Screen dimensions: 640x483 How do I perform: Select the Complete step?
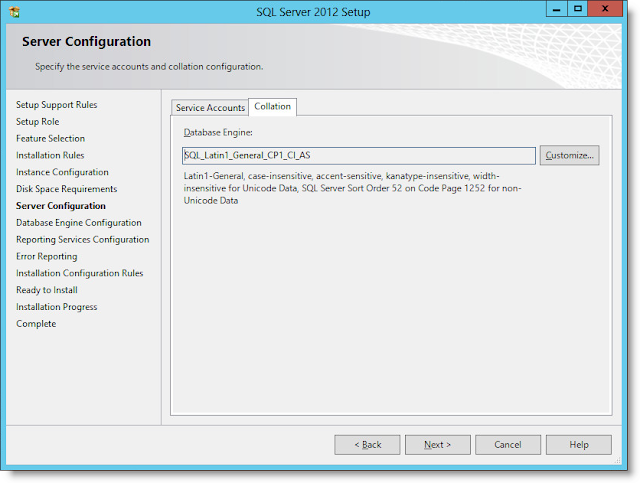(36, 324)
